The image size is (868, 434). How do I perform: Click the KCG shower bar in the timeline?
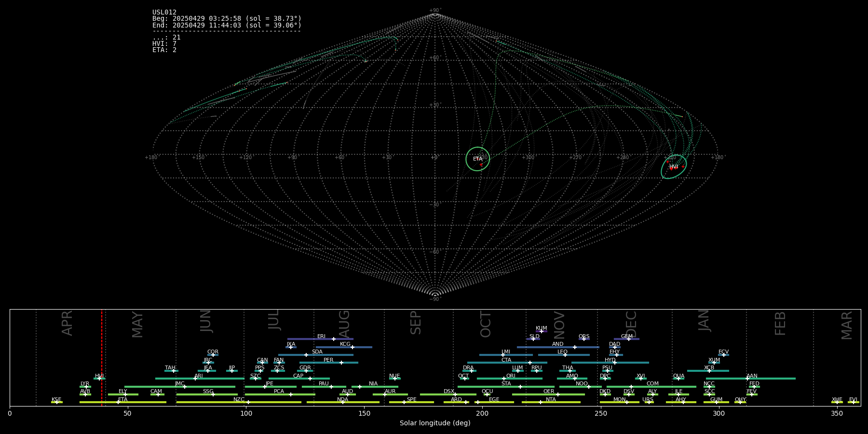click(x=344, y=347)
